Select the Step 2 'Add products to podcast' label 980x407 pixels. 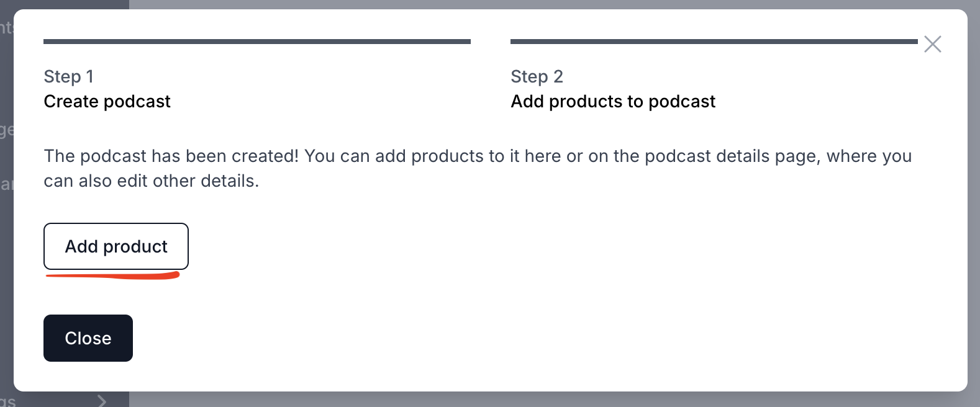[613, 101]
